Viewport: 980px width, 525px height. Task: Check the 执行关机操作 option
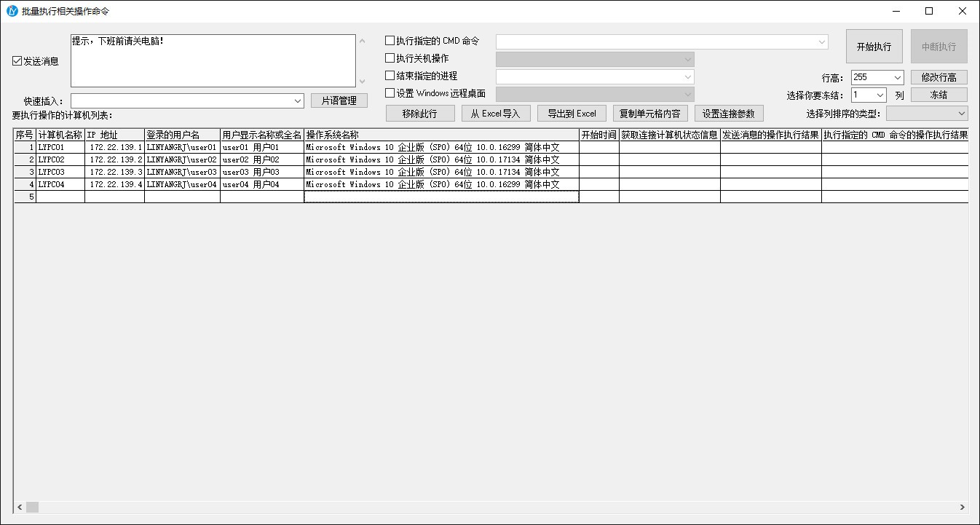click(x=390, y=58)
